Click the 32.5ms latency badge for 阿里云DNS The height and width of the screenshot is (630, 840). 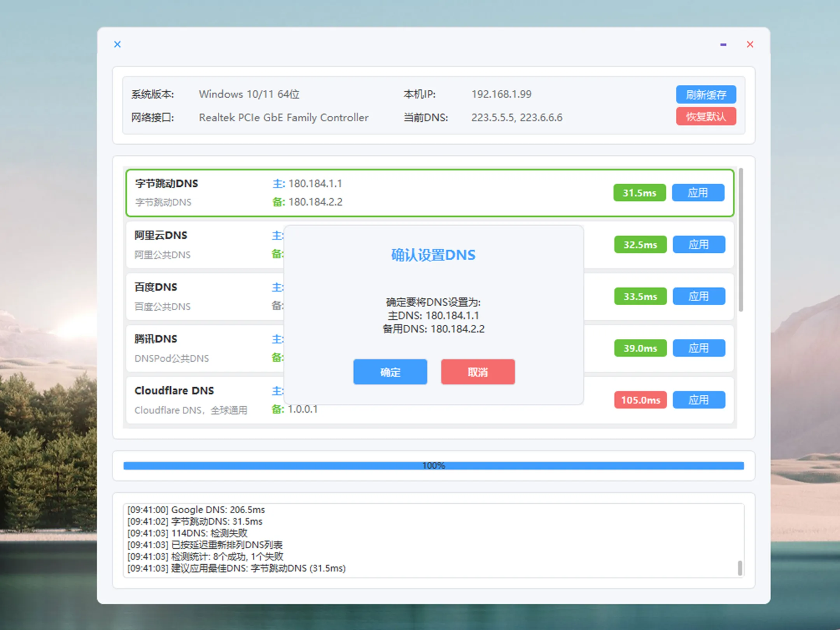tap(640, 244)
